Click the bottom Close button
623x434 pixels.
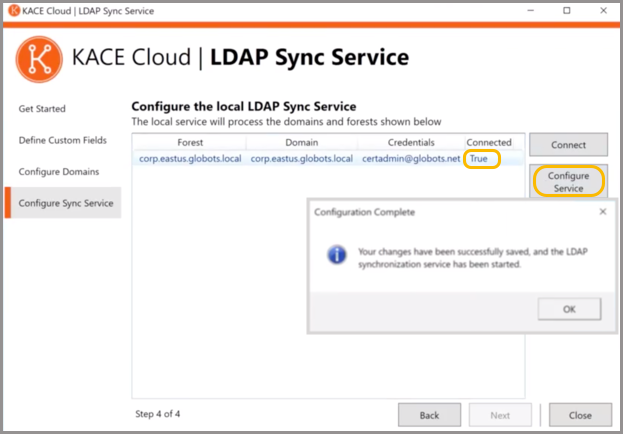(580, 415)
